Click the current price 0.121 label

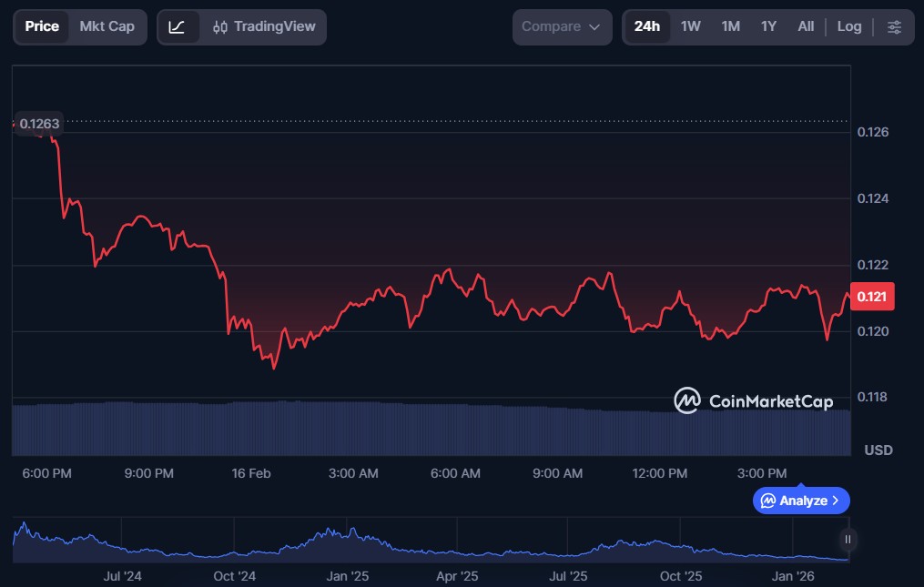coord(872,297)
